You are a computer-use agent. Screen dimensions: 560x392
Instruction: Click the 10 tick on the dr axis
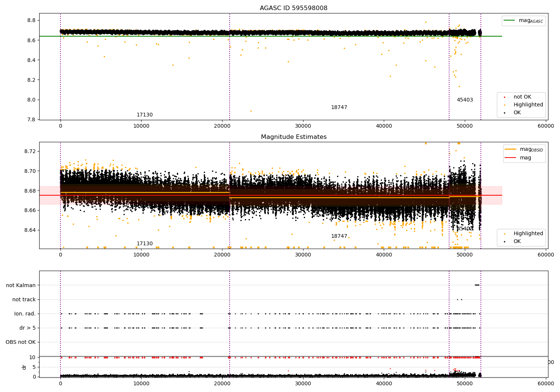point(32,358)
